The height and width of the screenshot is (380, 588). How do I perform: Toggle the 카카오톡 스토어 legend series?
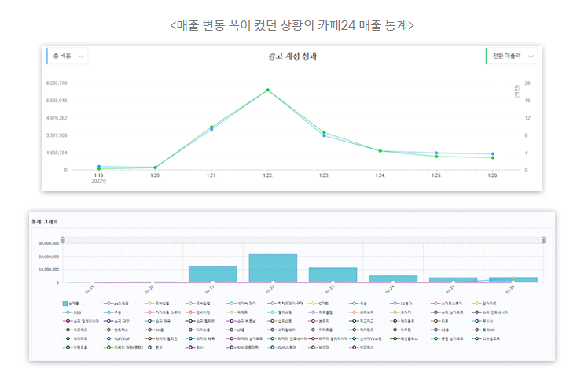pyautogui.click(x=163, y=312)
